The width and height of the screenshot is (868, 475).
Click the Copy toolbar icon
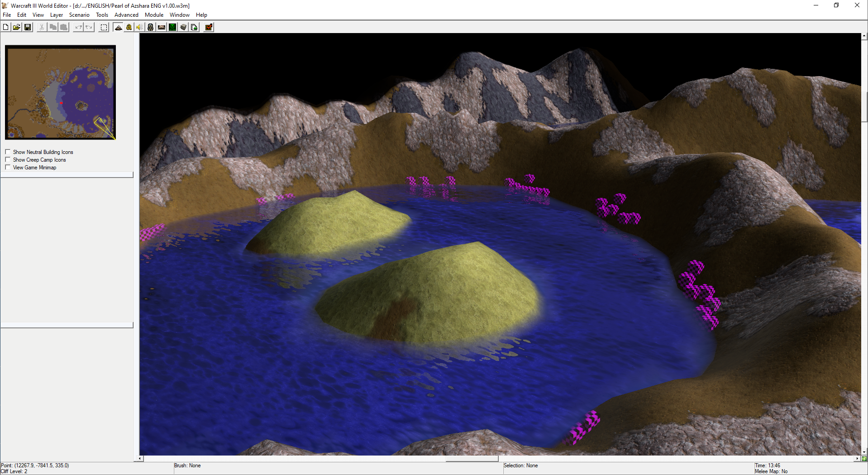tap(53, 27)
